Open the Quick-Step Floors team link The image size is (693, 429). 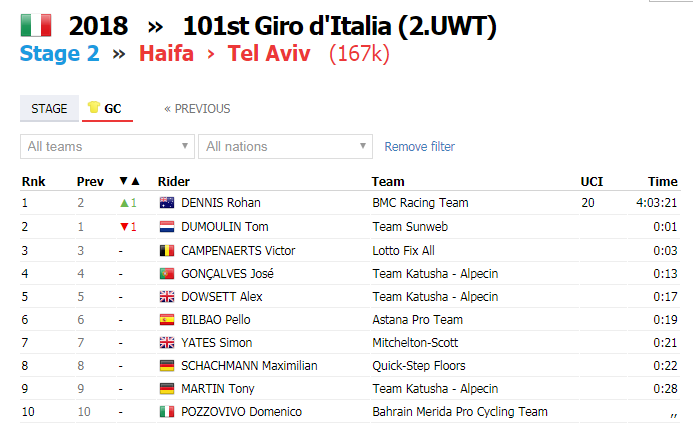pos(419,366)
